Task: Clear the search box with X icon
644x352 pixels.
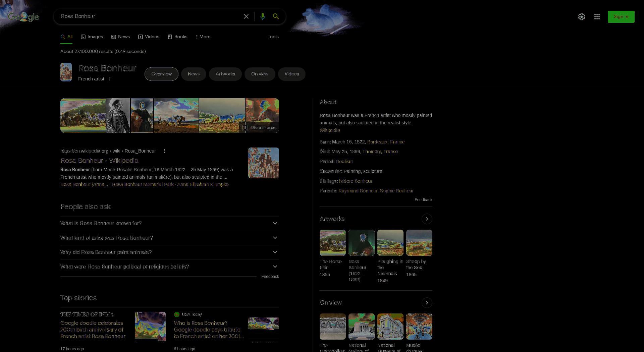Action: (246, 16)
